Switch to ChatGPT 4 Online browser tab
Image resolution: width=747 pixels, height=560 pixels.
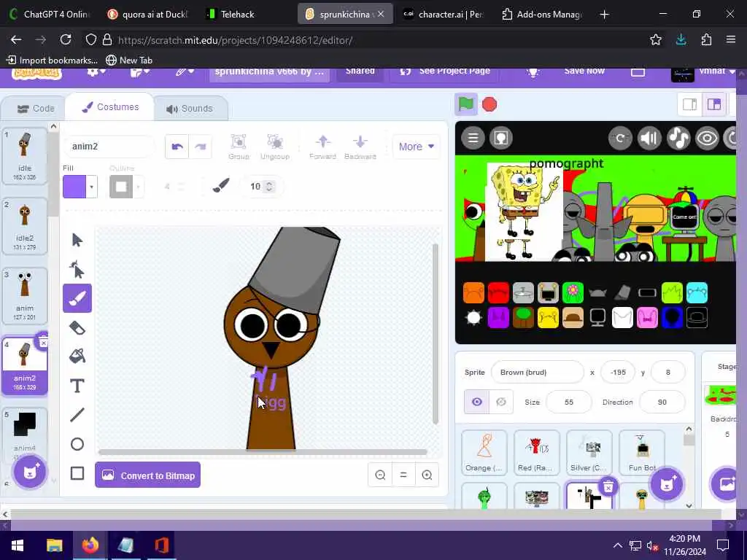49,15
